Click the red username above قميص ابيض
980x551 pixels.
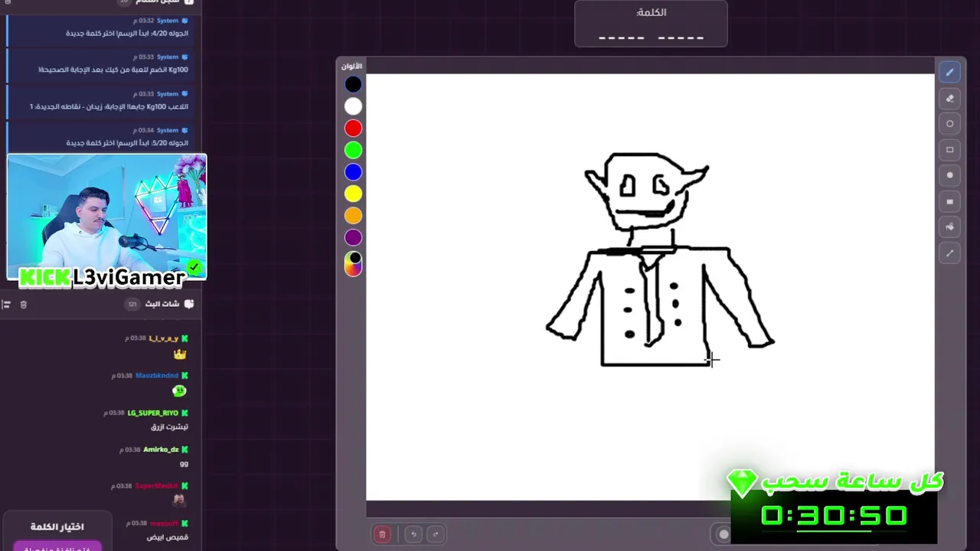pos(163,523)
